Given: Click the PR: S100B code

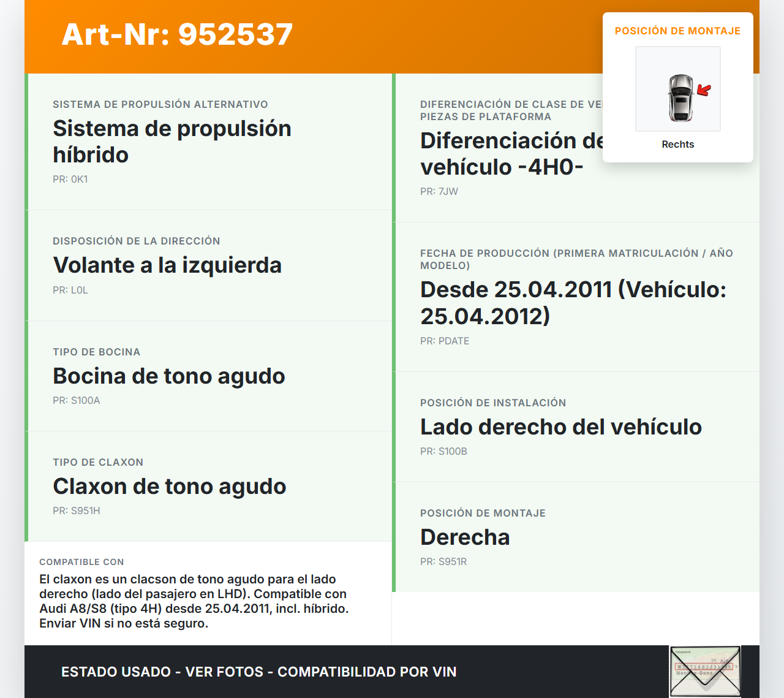Looking at the screenshot, I should [x=443, y=451].
